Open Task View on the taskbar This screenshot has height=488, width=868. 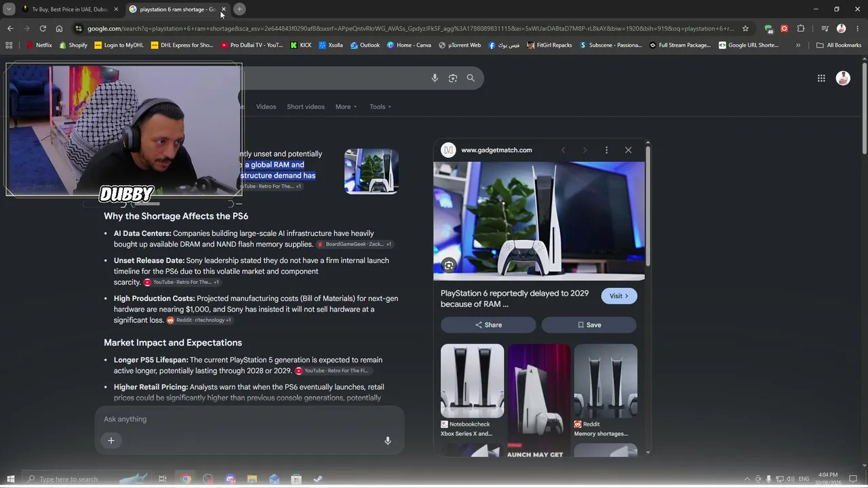click(x=163, y=479)
